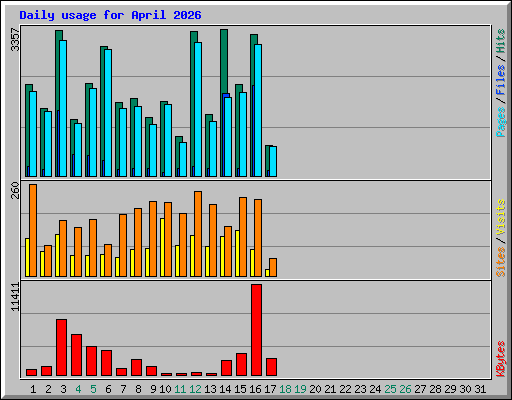The height and width of the screenshot is (400, 512).
Task: Click day 14 on the x-axis
Action: pyautogui.click(x=225, y=389)
